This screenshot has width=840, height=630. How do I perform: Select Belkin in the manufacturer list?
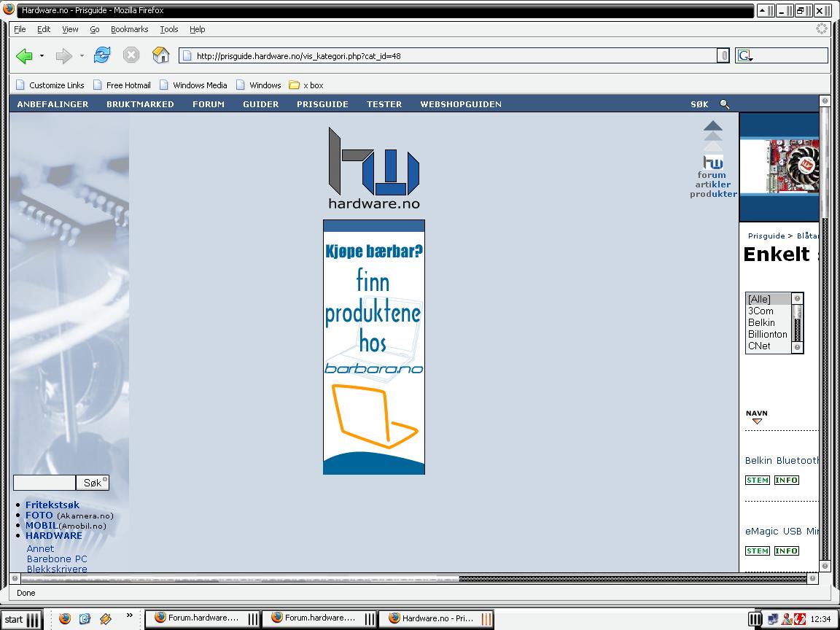(x=769, y=322)
